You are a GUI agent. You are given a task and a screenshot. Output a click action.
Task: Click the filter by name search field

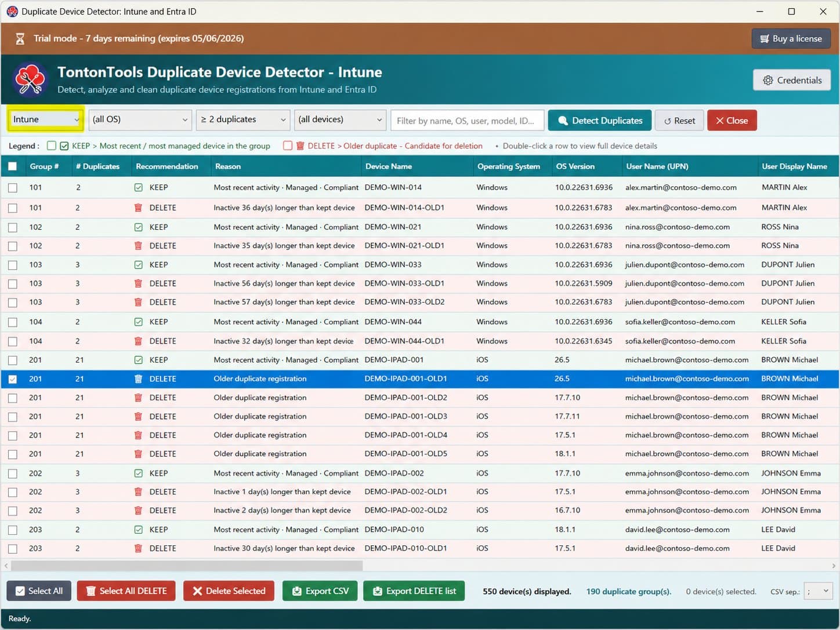click(468, 121)
